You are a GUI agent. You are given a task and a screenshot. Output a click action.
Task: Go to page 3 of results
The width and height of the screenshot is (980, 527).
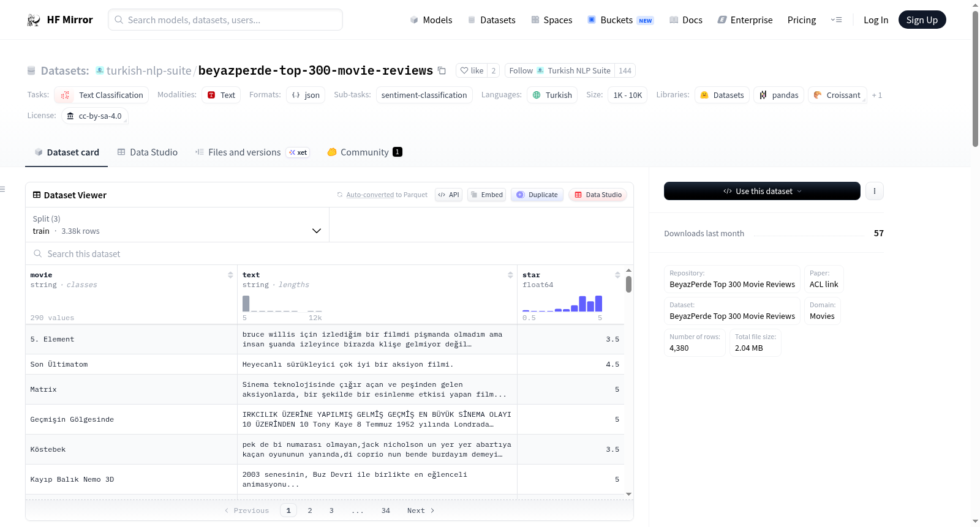pos(331,510)
